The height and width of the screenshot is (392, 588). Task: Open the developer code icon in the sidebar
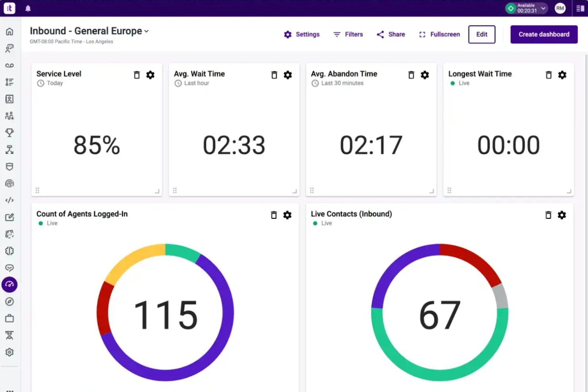[10, 200]
